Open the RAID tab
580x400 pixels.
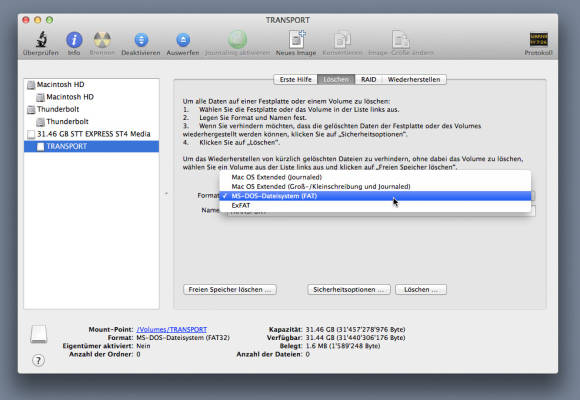pos(368,80)
